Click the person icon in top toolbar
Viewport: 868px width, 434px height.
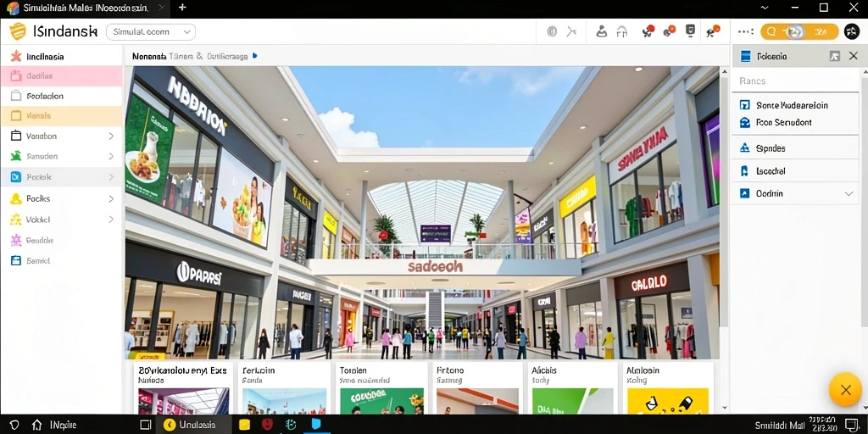tap(601, 31)
